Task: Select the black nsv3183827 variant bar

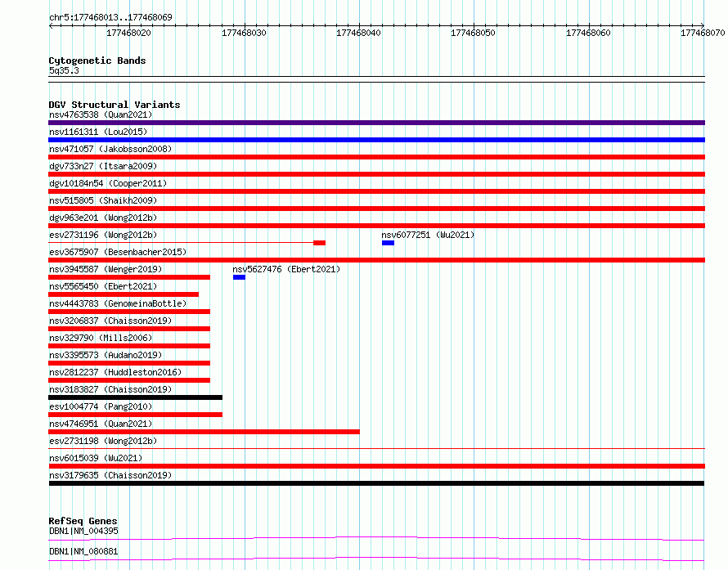Action: click(135, 397)
